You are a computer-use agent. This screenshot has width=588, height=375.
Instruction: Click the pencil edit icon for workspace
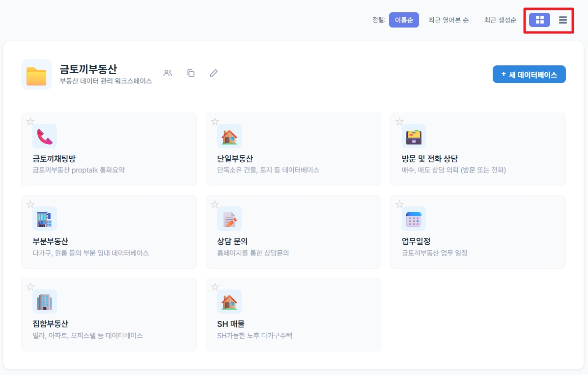click(214, 73)
